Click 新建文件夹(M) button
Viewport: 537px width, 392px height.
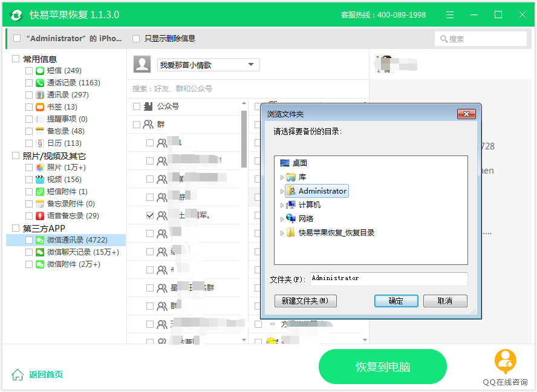[305, 301]
